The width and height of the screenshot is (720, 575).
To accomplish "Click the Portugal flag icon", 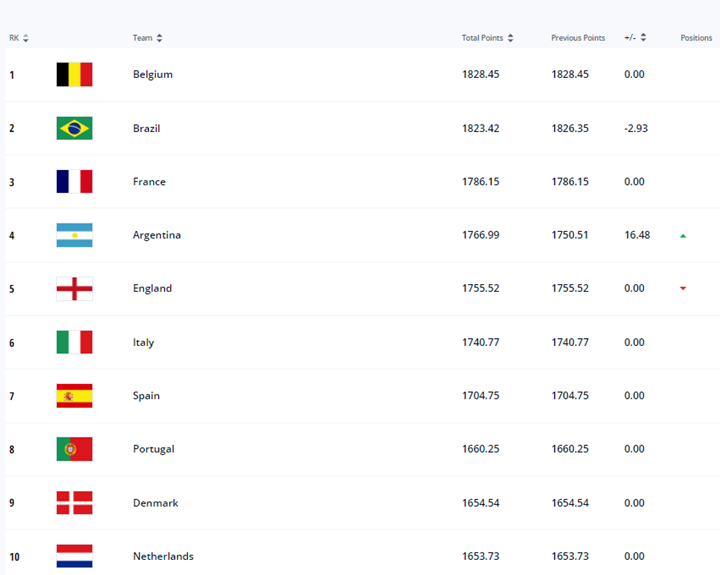I will pos(74,449).
